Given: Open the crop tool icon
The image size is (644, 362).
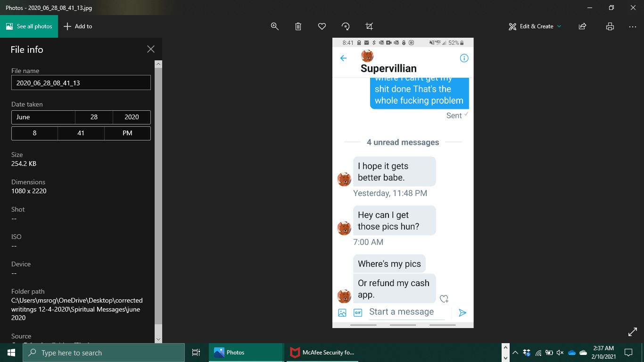Looking at the screenshot, I should tap(369, 26).
